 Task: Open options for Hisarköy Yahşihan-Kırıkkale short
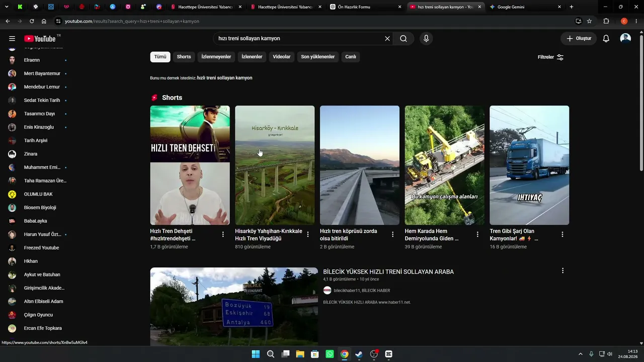coord(308,234)
